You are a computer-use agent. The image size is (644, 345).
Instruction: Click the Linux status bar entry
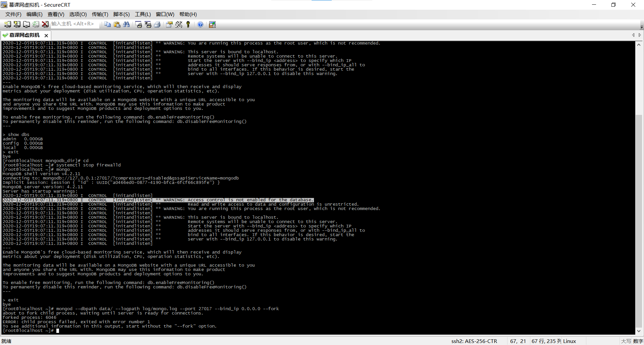tap(570, 341)
